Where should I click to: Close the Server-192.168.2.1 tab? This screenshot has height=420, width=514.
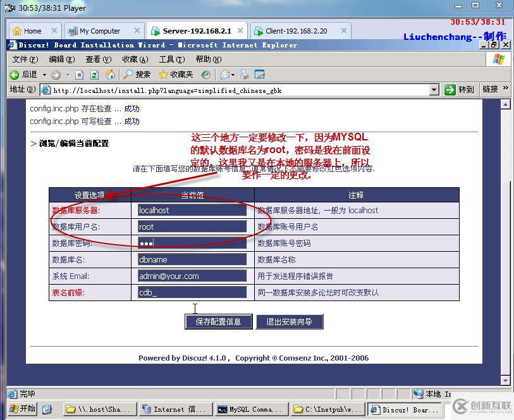(240, 30)
